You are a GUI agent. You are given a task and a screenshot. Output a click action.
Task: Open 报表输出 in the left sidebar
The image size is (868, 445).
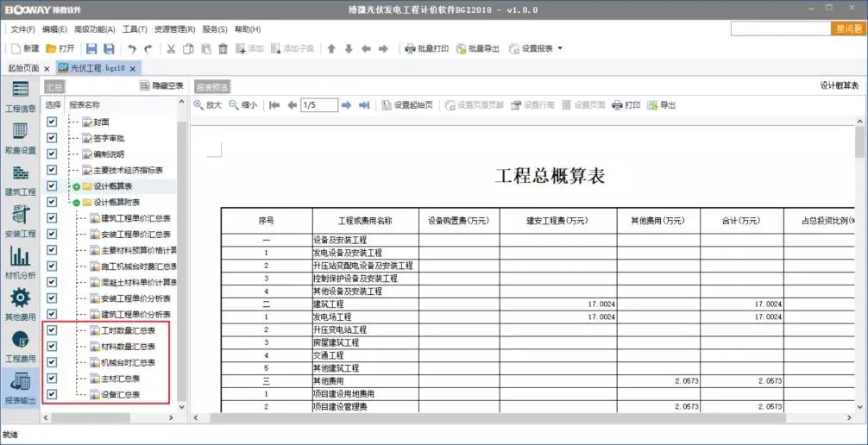tap(21, 389)
